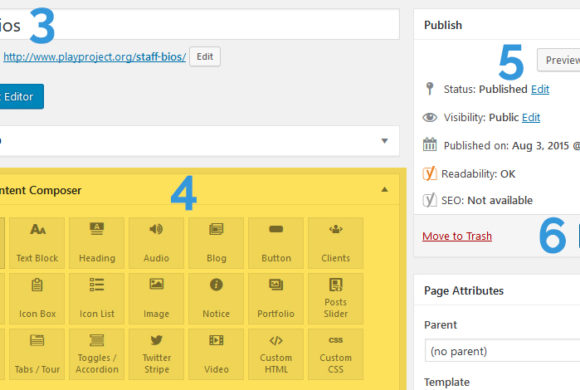Edit the Public visibility setting

tap(531, 117)
